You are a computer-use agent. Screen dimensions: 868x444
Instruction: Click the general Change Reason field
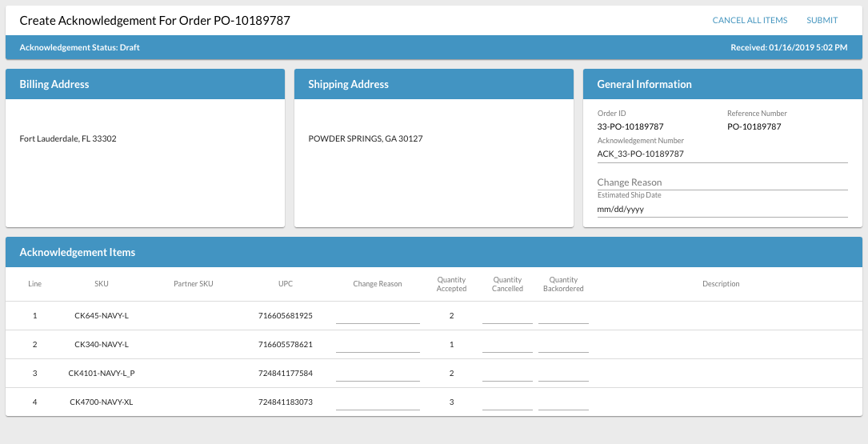pos(722,182)
